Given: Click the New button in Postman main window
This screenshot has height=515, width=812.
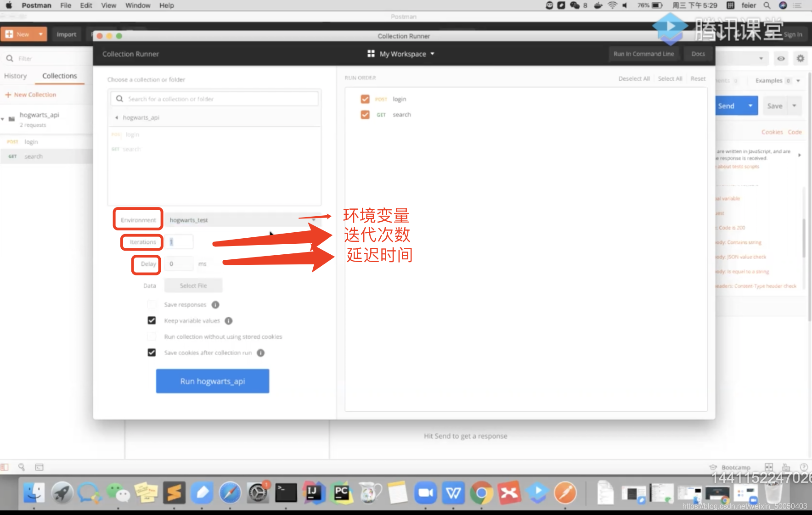Looking at the screenshot, I should (18, 34).
